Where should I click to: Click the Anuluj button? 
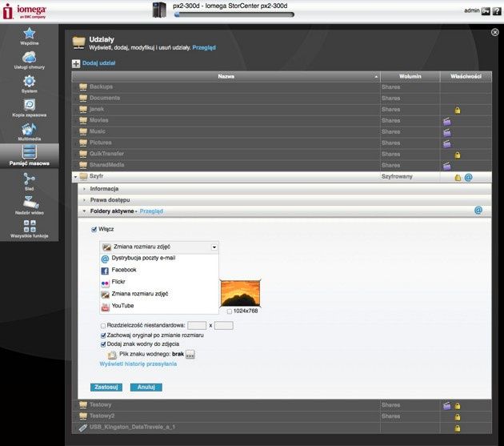146,387
